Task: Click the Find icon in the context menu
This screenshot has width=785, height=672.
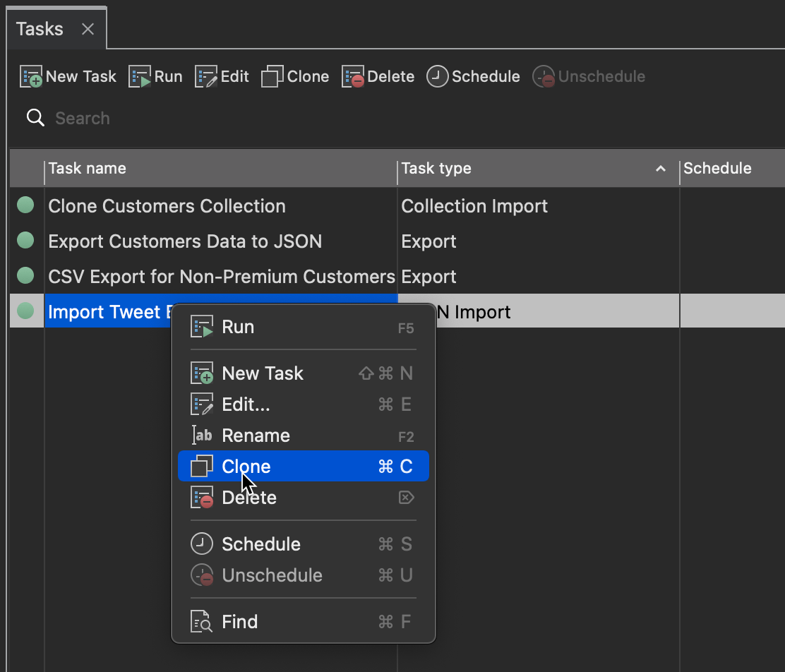Action: (x=201, y=621)
